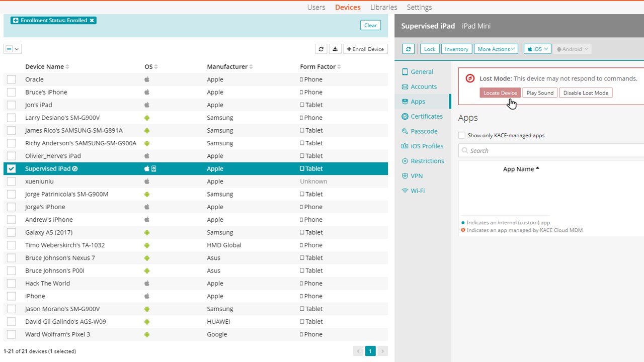Download the device list export

pyautogui.click(x=335, y=49)
